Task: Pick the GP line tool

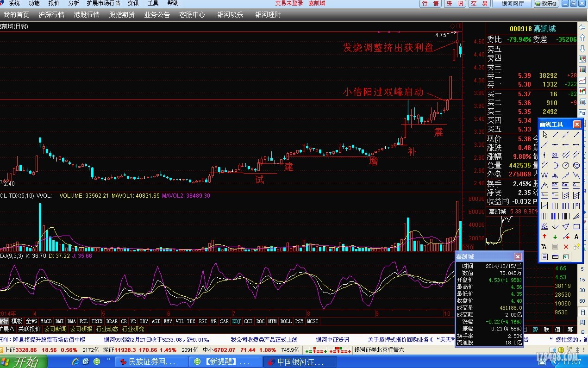Action: pyautogui.click(x=555, y=186)
